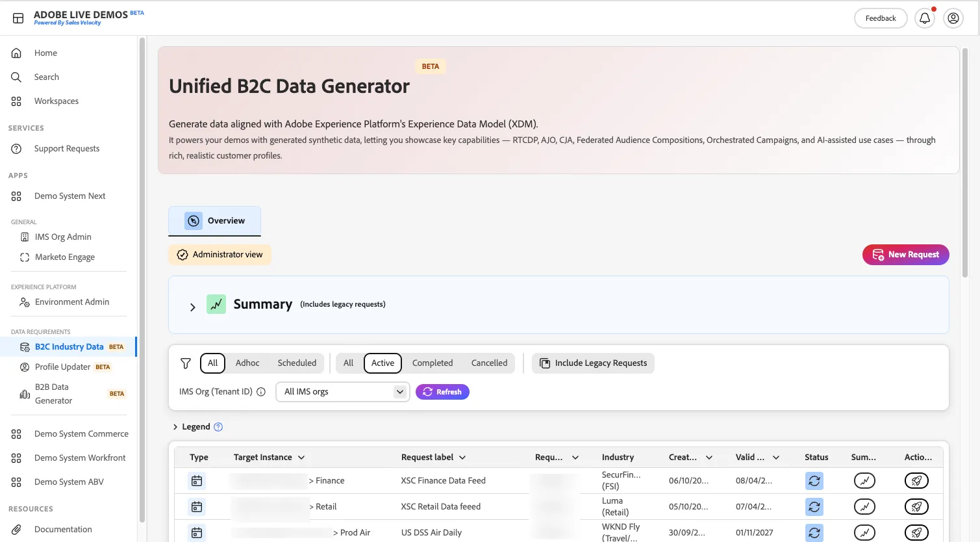Show only Active requests
Image resolution: width=980 pixels, height=542 pixels.
coord(383,363)
